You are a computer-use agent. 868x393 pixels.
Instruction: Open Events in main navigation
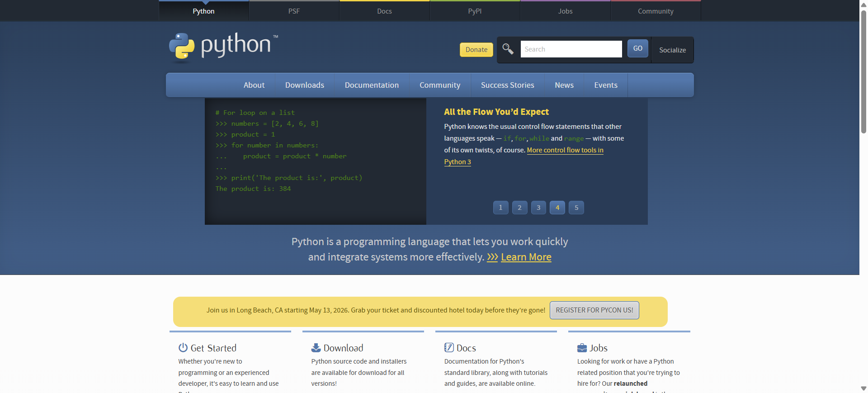coord(605,85)
